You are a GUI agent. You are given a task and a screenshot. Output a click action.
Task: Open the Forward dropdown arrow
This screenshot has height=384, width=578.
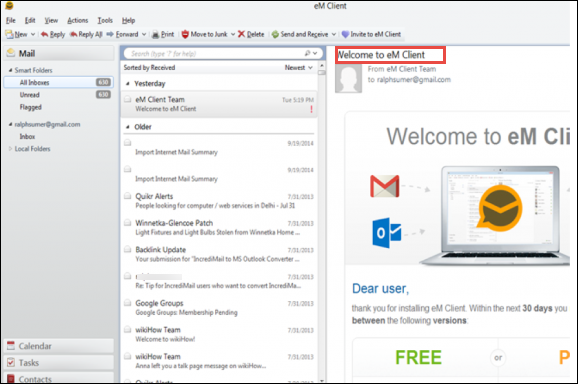144,34
